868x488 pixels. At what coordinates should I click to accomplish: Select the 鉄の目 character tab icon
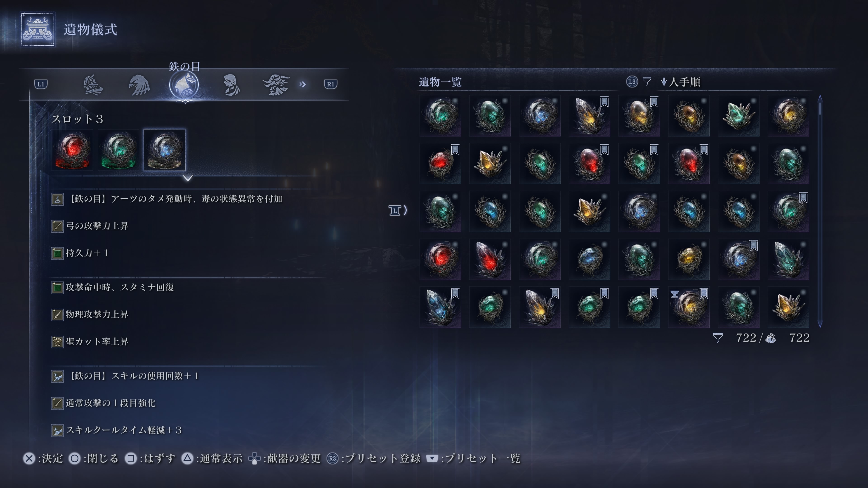(184, 85)
